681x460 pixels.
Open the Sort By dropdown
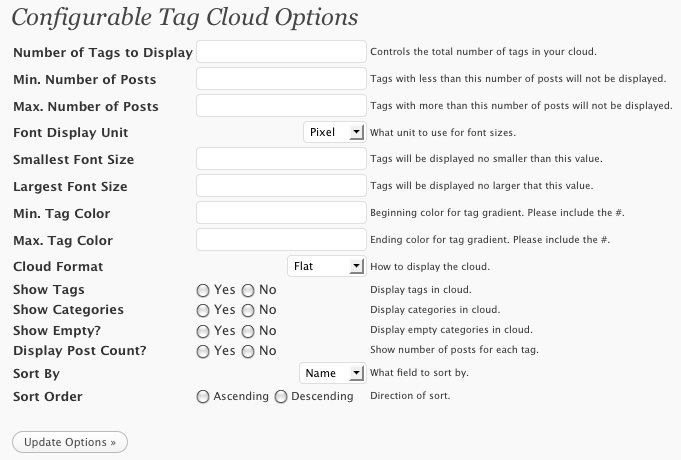tap(333, 373)
